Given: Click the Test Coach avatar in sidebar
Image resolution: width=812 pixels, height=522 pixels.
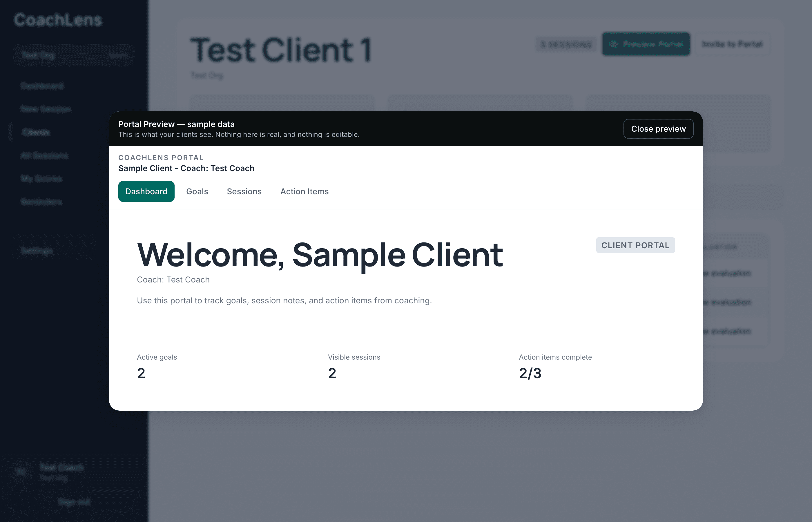Looking at the screenshot, I should (21, 472).
